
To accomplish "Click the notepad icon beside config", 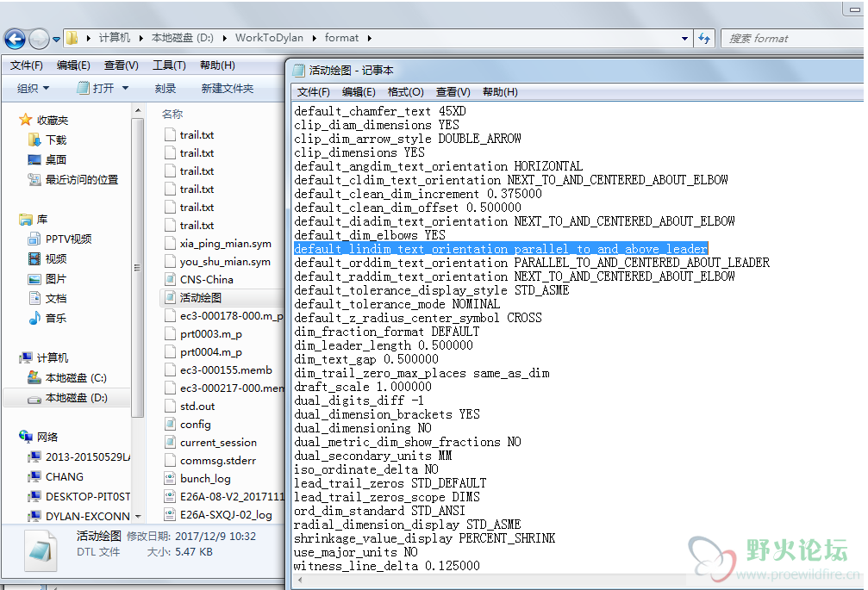I will (170, 424).
